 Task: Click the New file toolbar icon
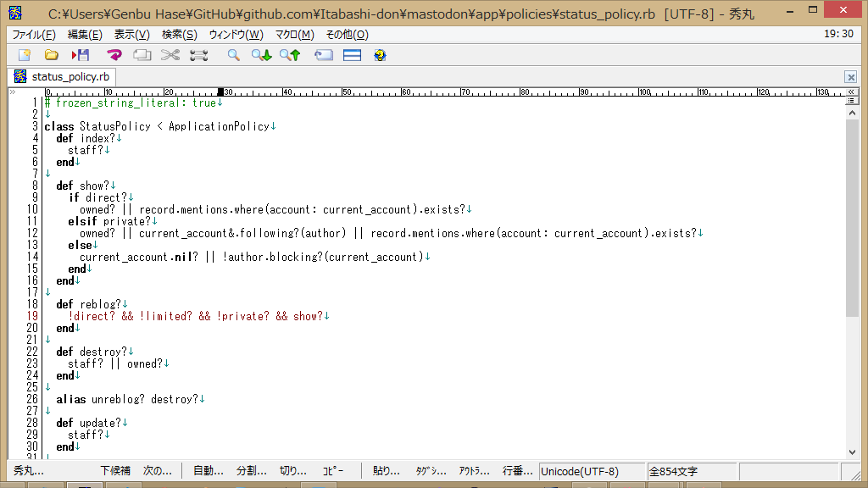tap(24, 55)
